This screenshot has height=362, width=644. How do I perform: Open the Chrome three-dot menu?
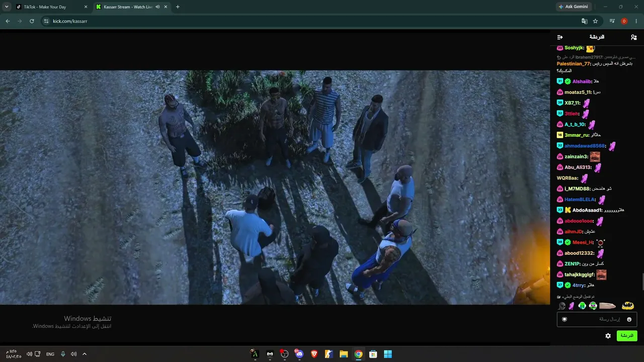[636, 21]
